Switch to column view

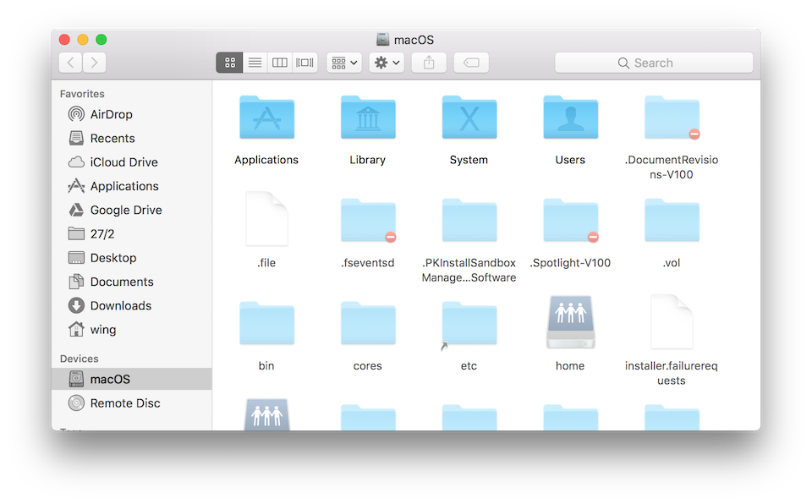coord(280,63)
